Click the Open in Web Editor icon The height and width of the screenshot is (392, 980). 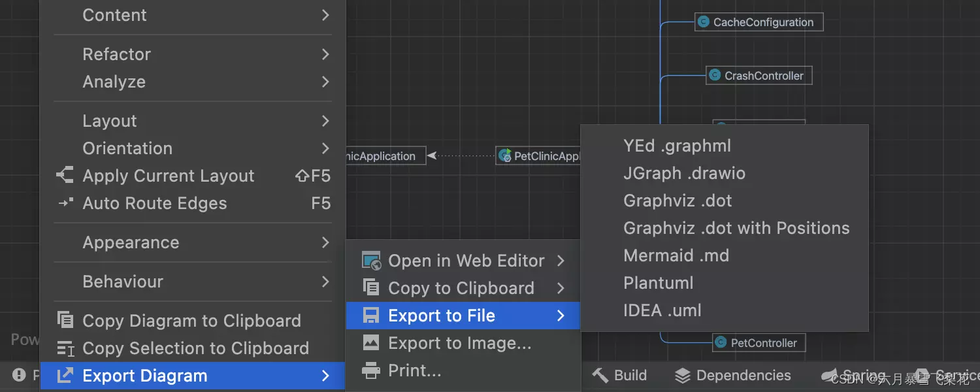[x=371, y=261]
